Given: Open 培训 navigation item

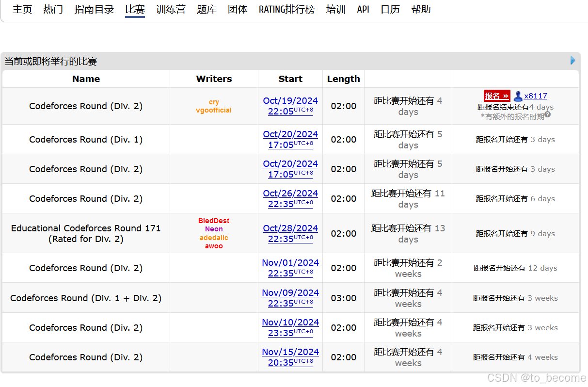Looking at the screenshot, I should pyautogui.click(x=336, y=9).
